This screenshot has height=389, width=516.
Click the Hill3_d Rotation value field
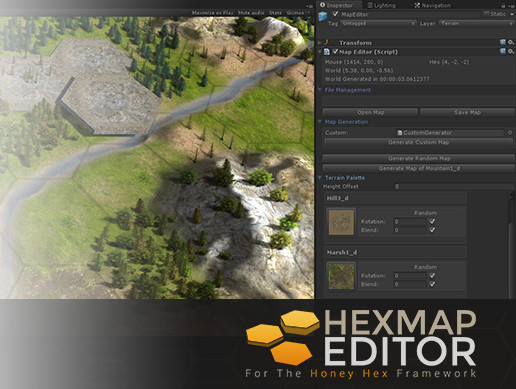click(x=410, y=221)
